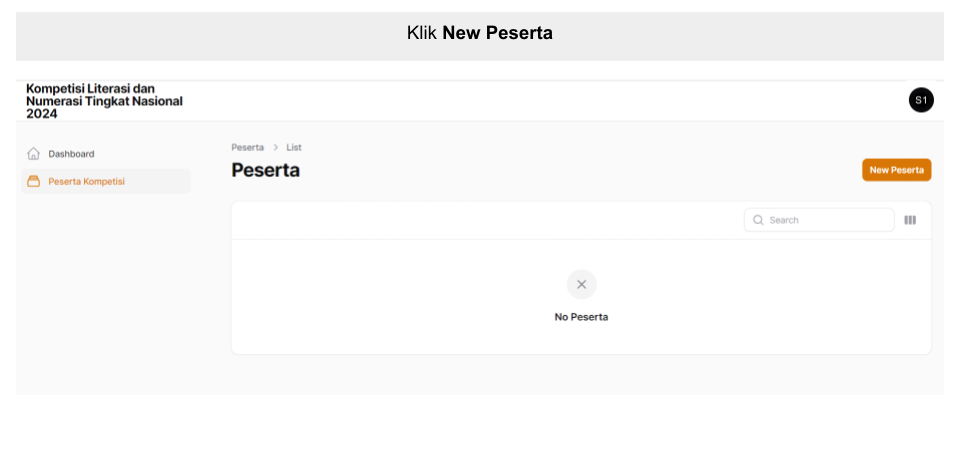960x458 pixels.
Task: Open the Kompetisi Literasi dan Numerasi title
Action: 104,101
